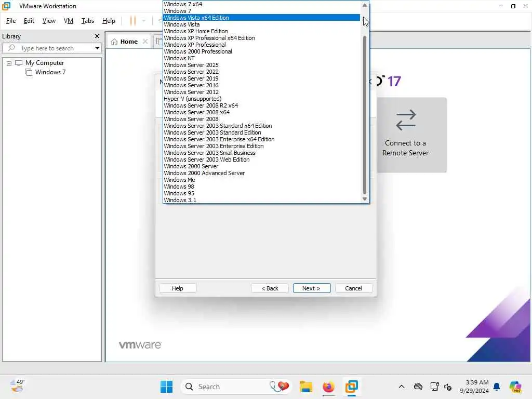Screen dimensions: 532x399
Task: Select Windows Server 2012 option
Action: coord(261,92)
